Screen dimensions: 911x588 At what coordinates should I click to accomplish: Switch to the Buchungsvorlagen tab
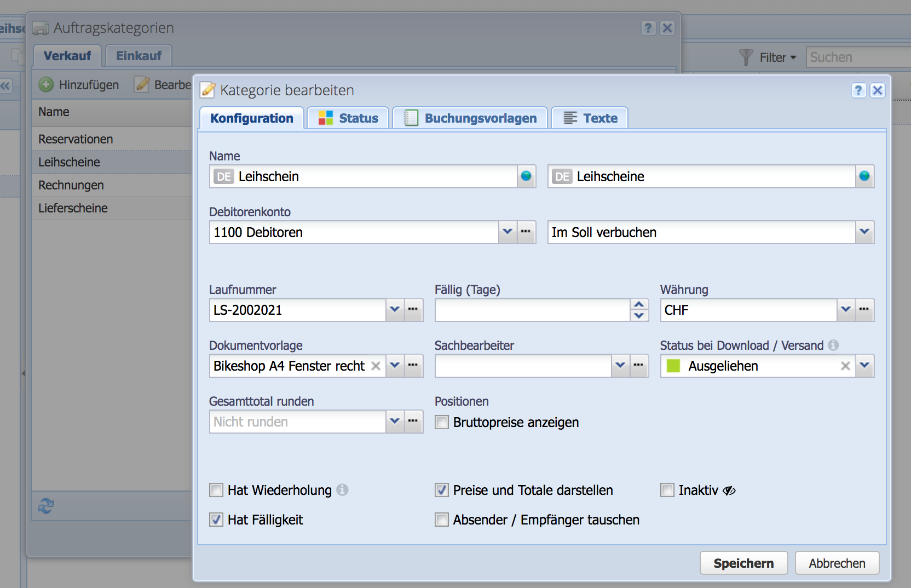tap(470, 118)
